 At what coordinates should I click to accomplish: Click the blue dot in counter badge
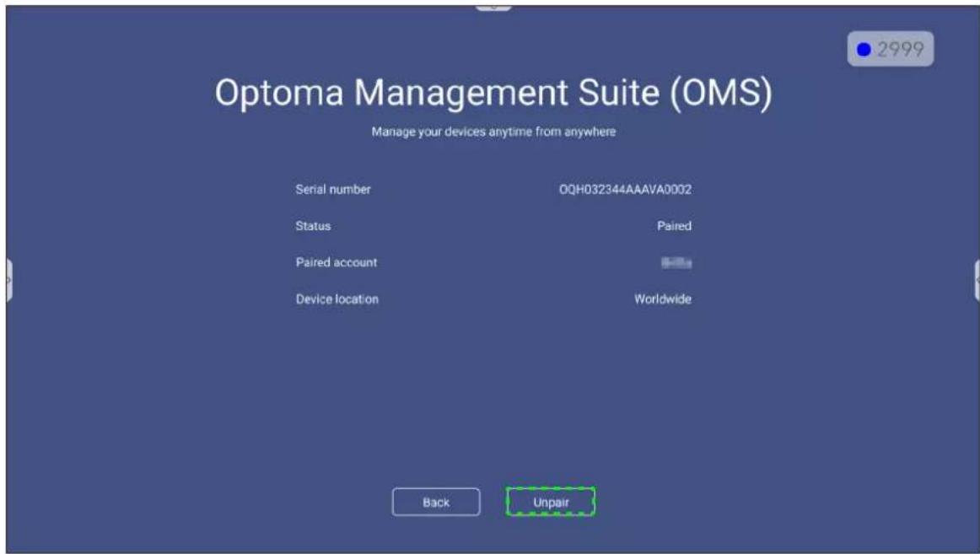[864, 50]
